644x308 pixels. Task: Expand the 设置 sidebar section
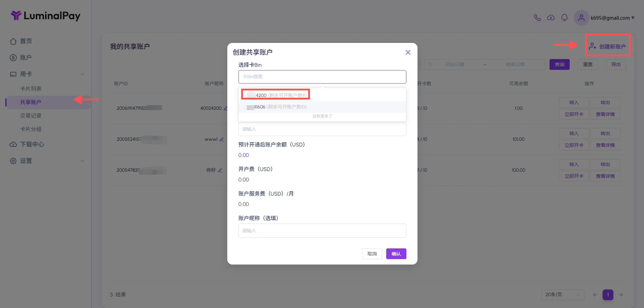tap(82, 161)
